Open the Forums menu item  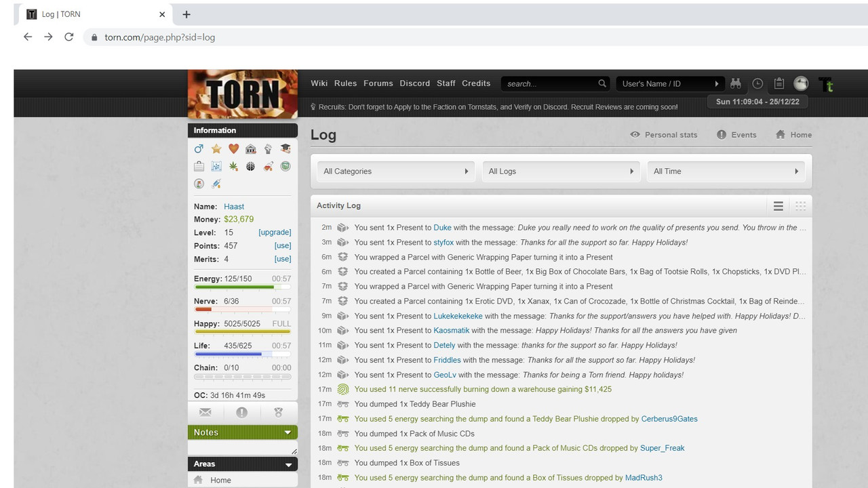[378, 83]
